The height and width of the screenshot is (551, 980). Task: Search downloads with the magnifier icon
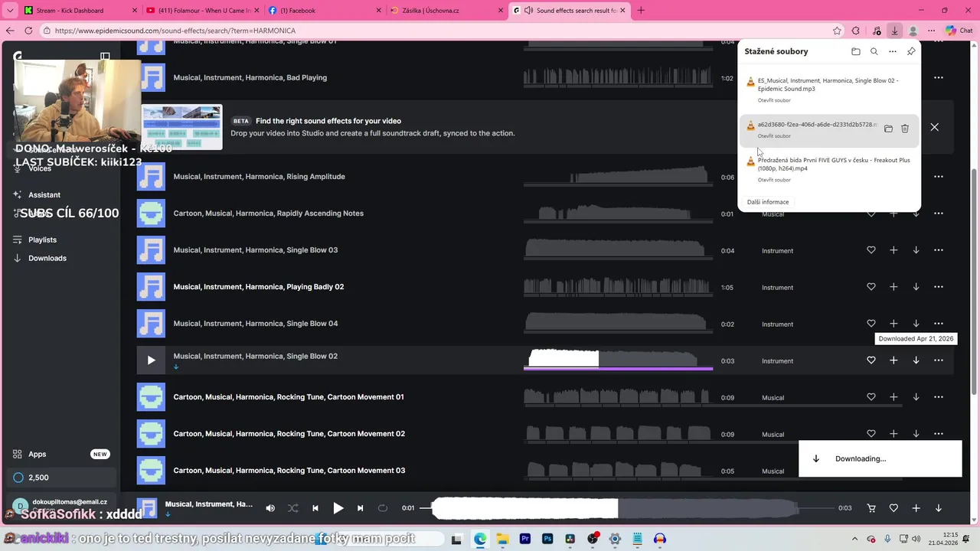click(874, 51)
